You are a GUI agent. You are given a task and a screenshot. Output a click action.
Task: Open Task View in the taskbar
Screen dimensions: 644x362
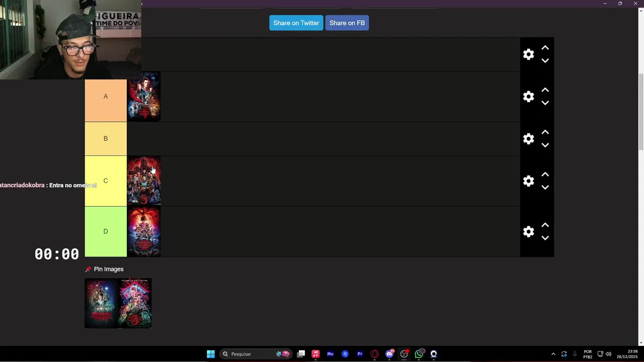301,354
